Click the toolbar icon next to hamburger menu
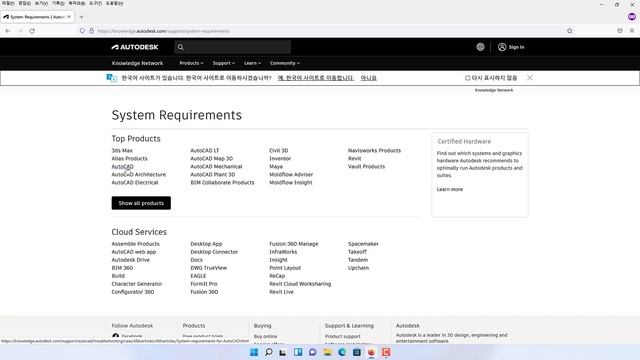 (x=620, y=31)
